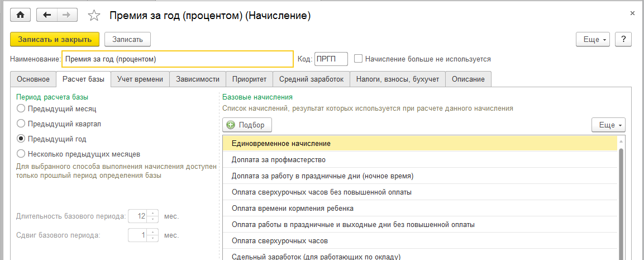
Task: Go back with the left arrow
Action: click(47, 16)
